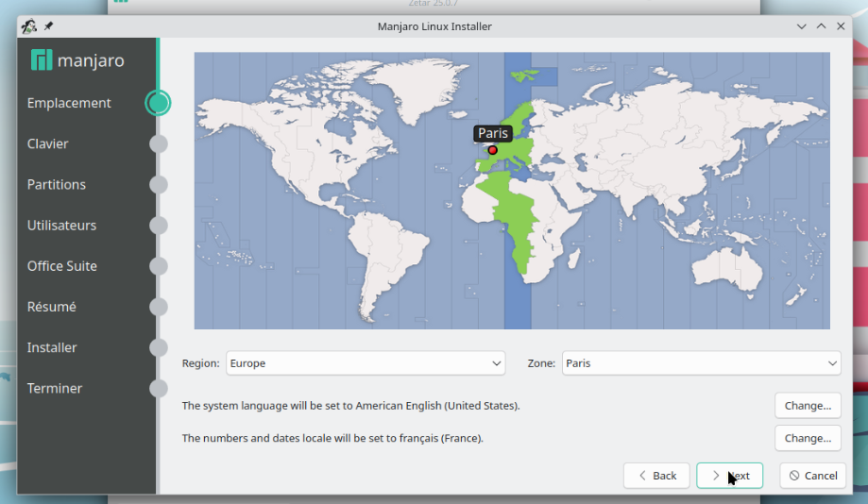Select the Résumé step in sidebar
This screenshot has height=504, width=868.
tap(52, 307)
